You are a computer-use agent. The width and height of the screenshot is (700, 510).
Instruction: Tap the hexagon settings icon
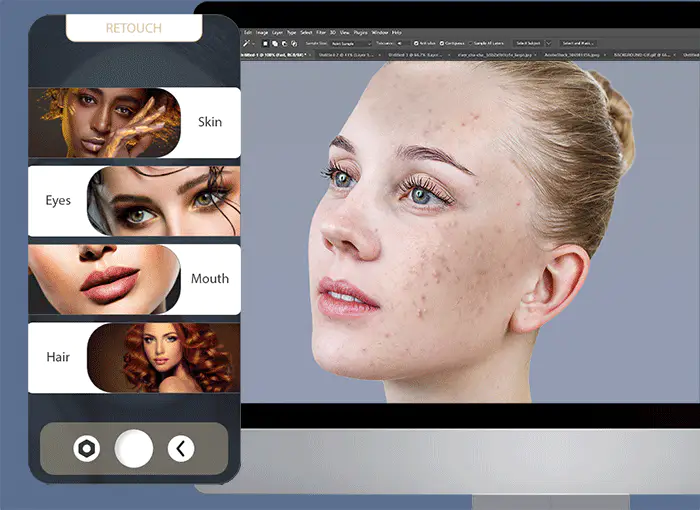87,448
